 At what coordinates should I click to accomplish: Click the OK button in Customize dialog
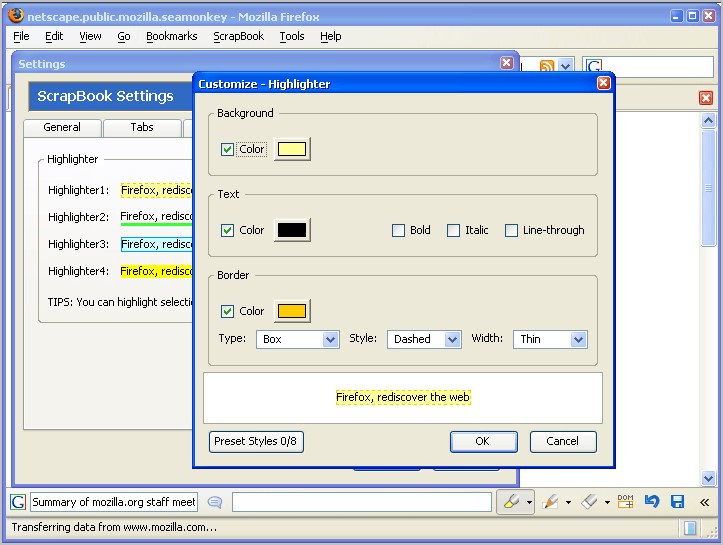483,441
